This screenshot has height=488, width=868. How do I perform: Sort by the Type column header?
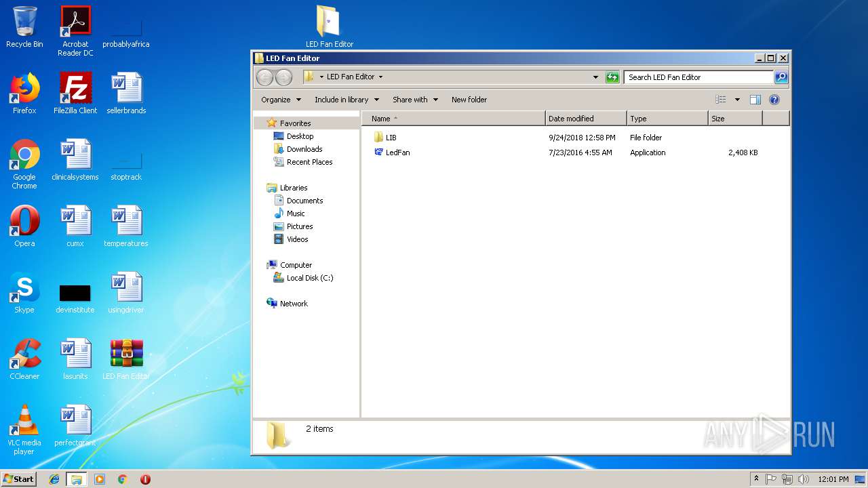tap(667, 119)
